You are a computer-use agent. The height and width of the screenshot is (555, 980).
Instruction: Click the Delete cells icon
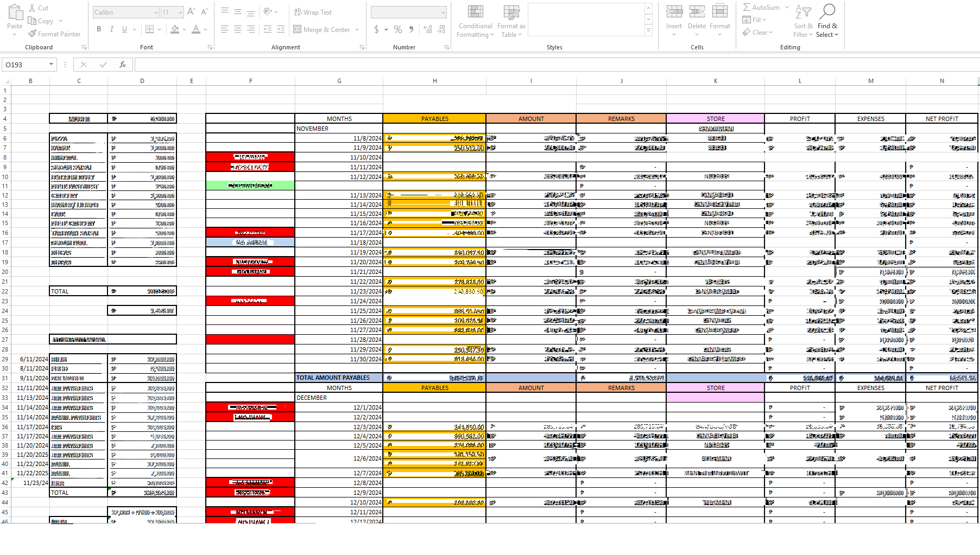(x=697, y=11)
